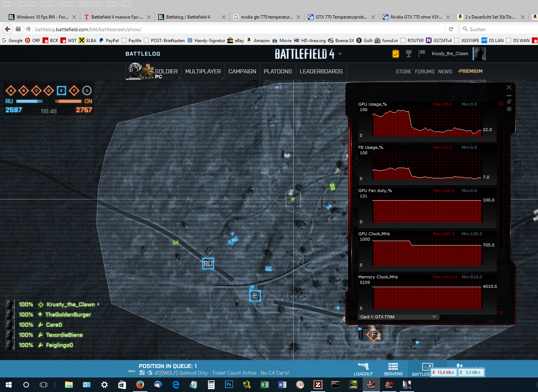Open Excel from the taskbar
This screenshot has height=392, width=538.
pyautogui.click(x=265, y=385)
